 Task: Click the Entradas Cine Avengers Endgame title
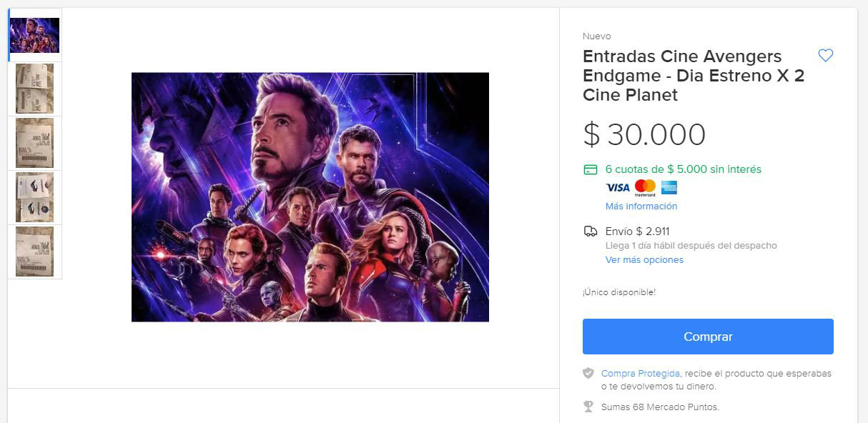[x=693, y=76]
